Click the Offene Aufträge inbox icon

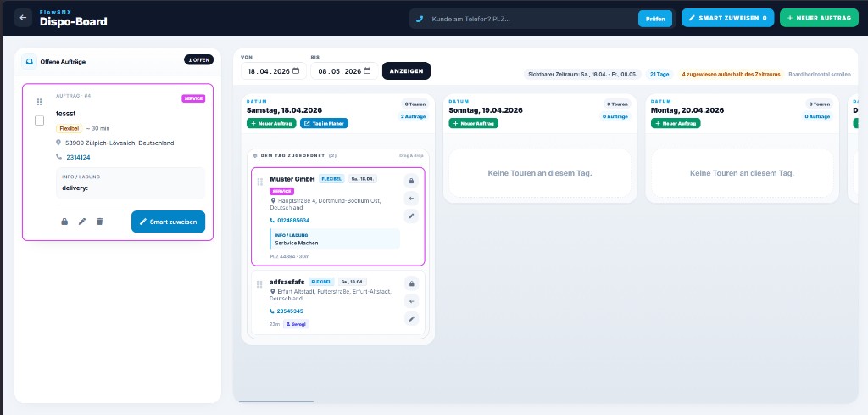click(x=30, y=61)
